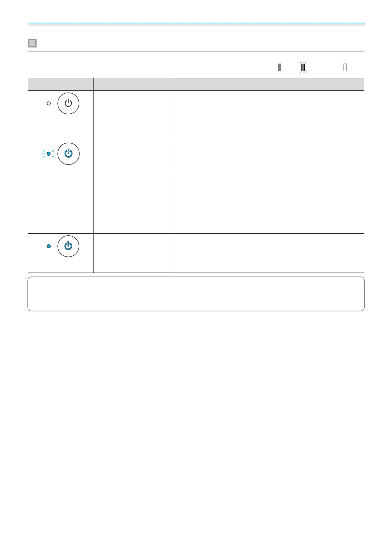The height and width of the screenshot is (555, 392).
Task: Click the steady blue indicator dot in the bottom row
Action: [x=49, y=246]
